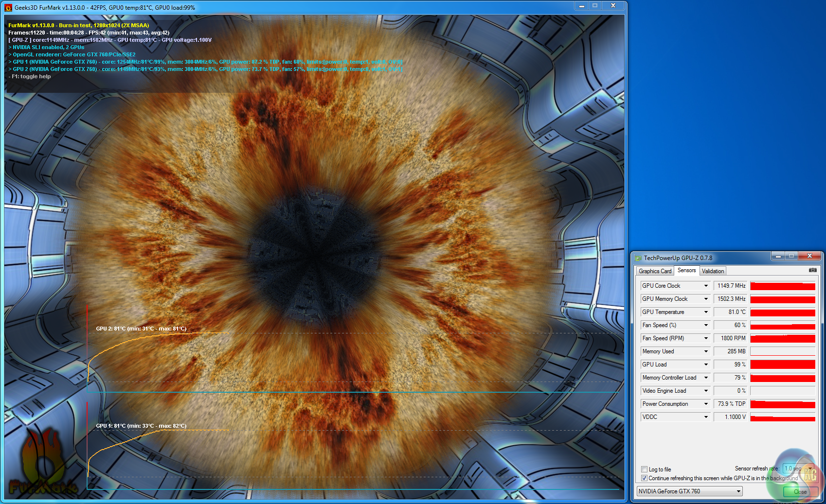Open the NVIDIA GeForce GTX 760 selector
The image size is (826, 504).
coord(689,491)
